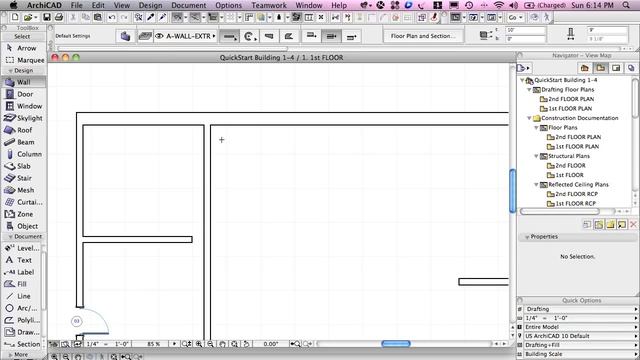The image size is (640, 360).
Task: Select the Beam tool
Action: [23, 142]
